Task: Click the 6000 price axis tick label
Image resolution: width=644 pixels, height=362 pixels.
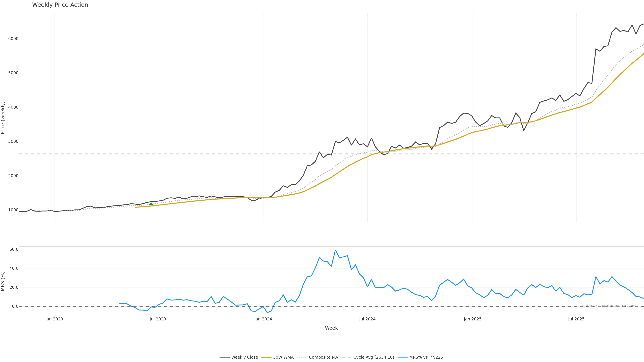Action: point(13,39)
